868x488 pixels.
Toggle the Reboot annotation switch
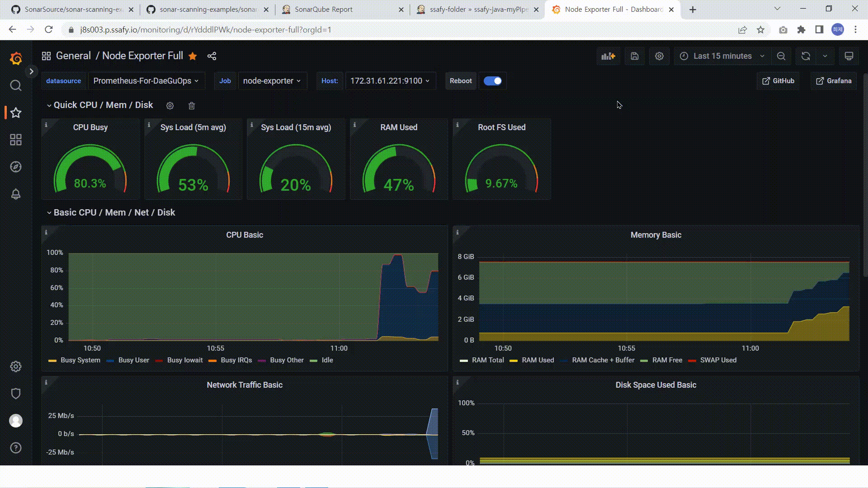point(492,81)
